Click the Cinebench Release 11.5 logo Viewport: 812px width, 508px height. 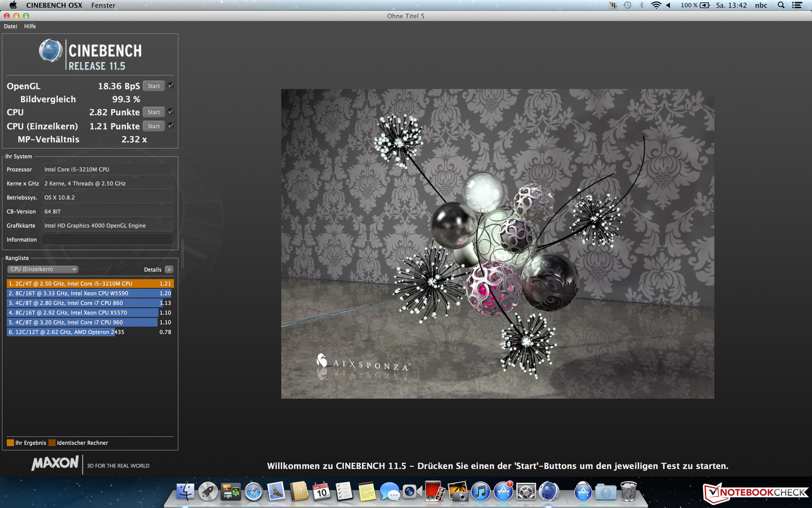[90, 55]
